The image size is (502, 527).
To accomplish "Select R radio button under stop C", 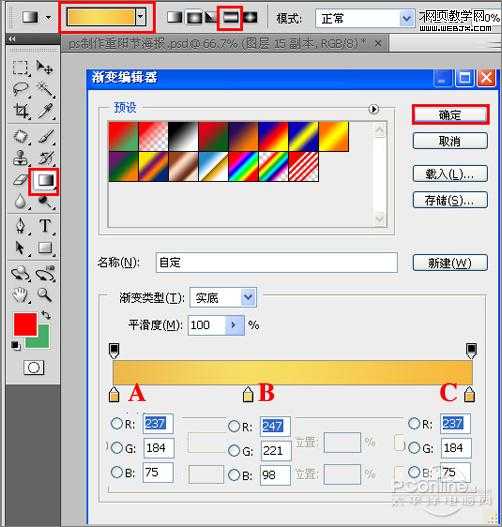I will [414, 423].
